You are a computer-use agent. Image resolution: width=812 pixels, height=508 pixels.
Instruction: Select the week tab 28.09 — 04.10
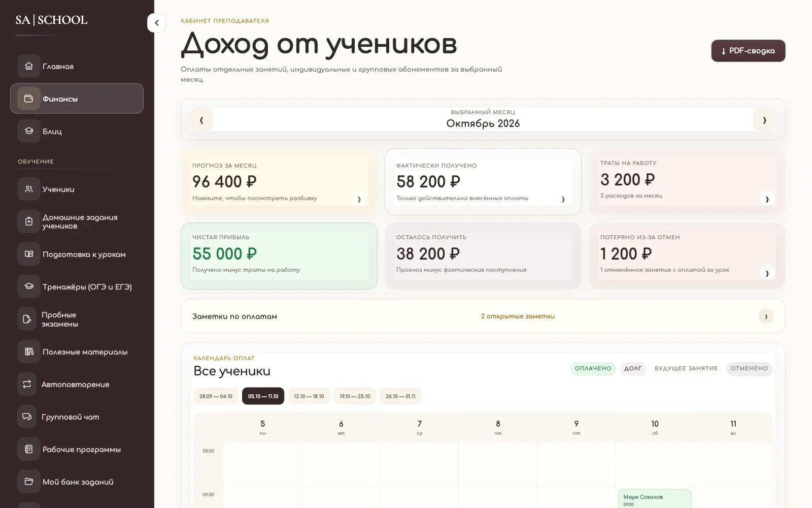tap(216, 396)
